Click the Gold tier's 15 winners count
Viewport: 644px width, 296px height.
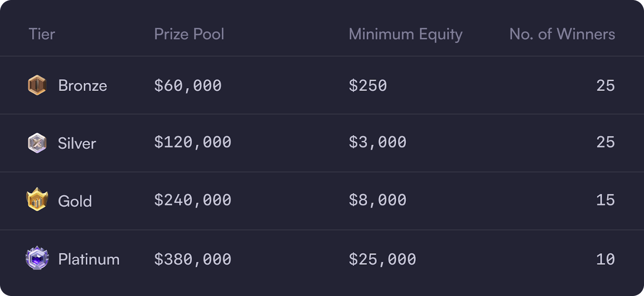point(605,200)
